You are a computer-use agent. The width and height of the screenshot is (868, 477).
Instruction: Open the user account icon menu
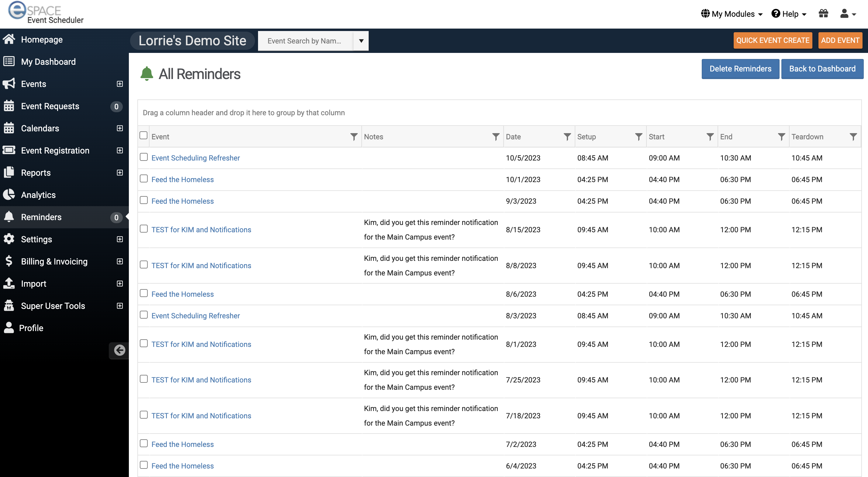(848, 14)
